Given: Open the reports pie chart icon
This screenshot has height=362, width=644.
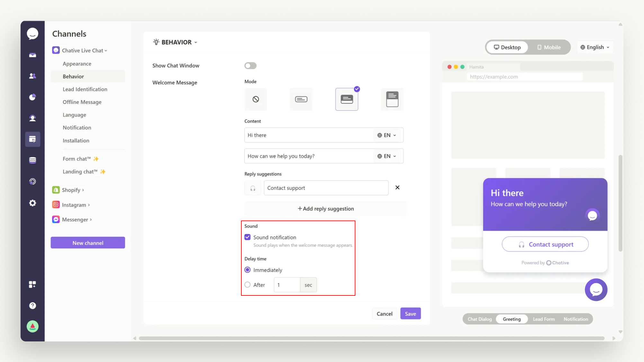Looking at the screenshot, I should (x=32, y=97).
